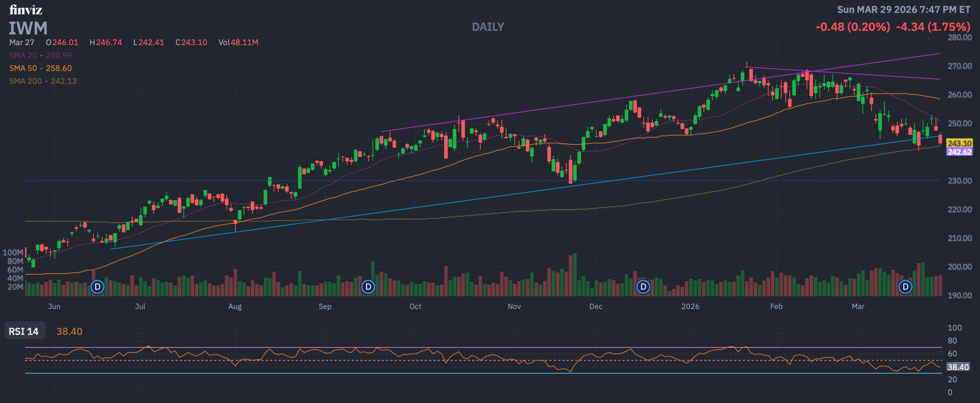Click the '20M' volume axis label
The width and height of the screenshot is (980, 403).
tap(15, 287)
